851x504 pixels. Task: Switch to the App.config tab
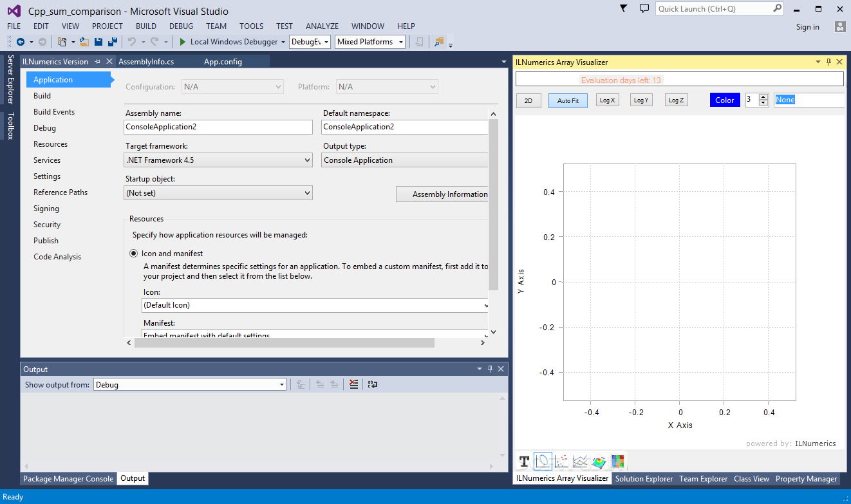[223, 62]
